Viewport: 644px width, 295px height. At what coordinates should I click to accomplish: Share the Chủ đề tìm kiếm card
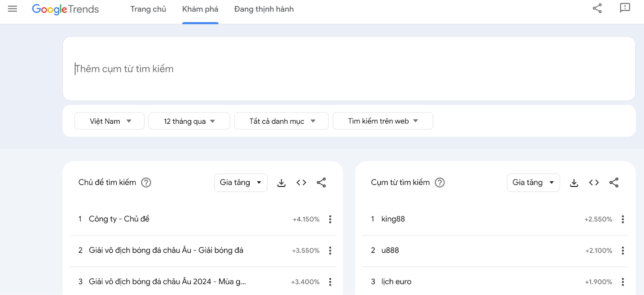(321, 182)
